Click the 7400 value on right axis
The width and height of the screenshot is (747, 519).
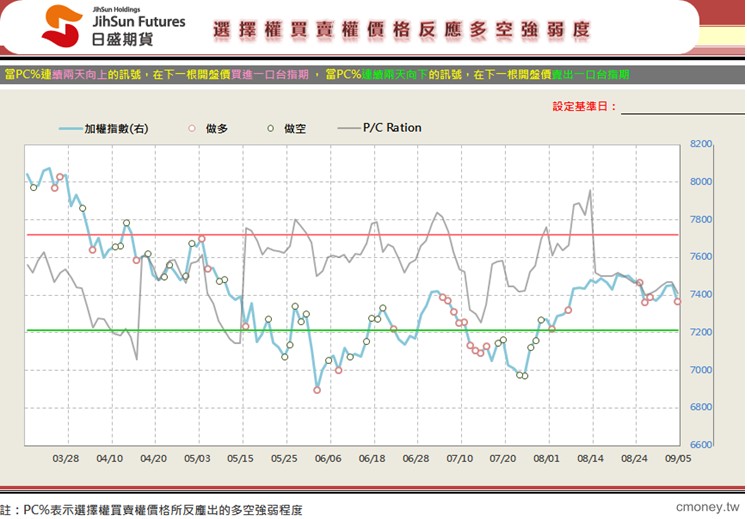(x=701, y=295)
